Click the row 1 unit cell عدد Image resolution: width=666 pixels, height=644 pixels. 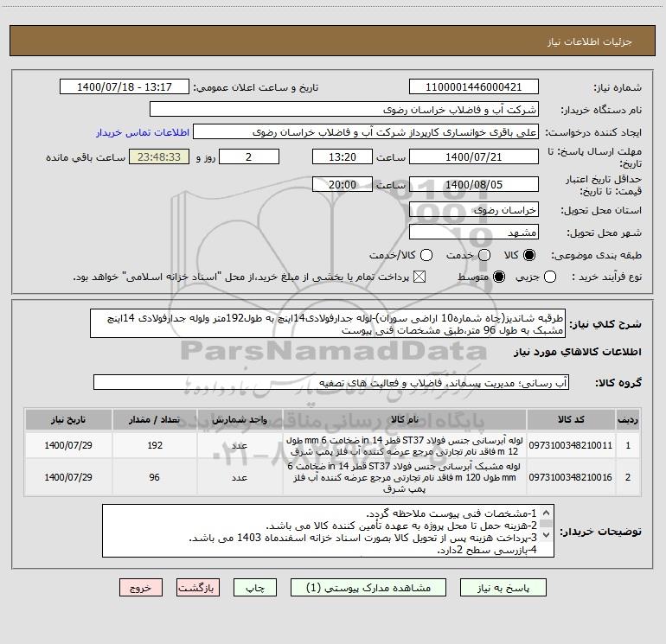[240, 445]
